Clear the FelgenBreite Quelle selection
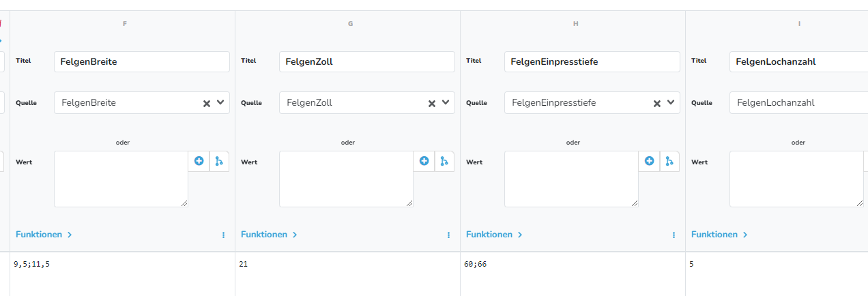This screenshot has width=868, height=296. 207,103
